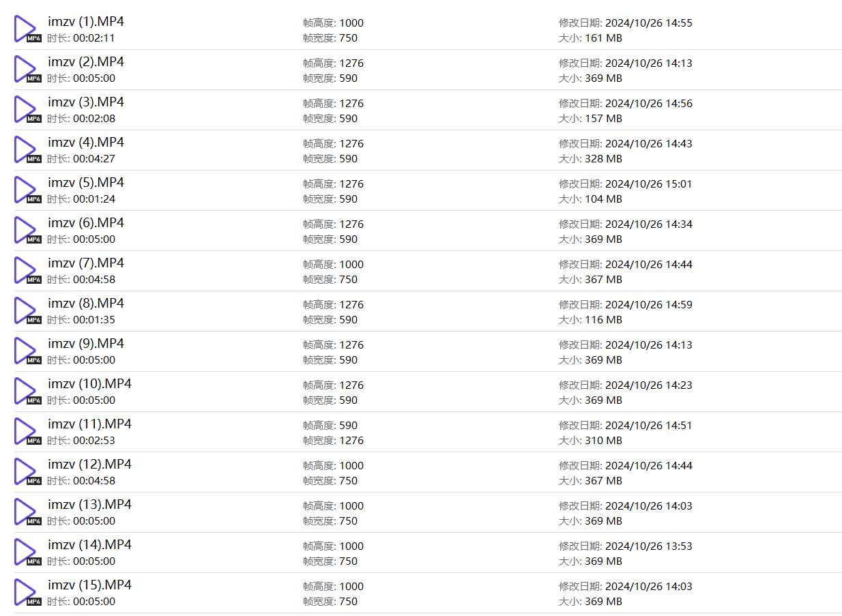The height and width of the screenshot is (616, 842).
Task: Click the 310 MB size entry
Action: click(603, 441)
